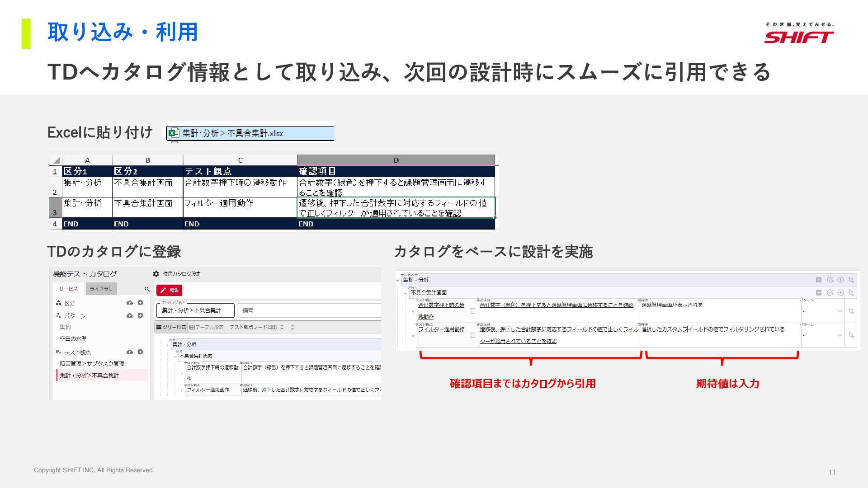Toggle ツリー形式 view mode

click(x=171, y=327)
